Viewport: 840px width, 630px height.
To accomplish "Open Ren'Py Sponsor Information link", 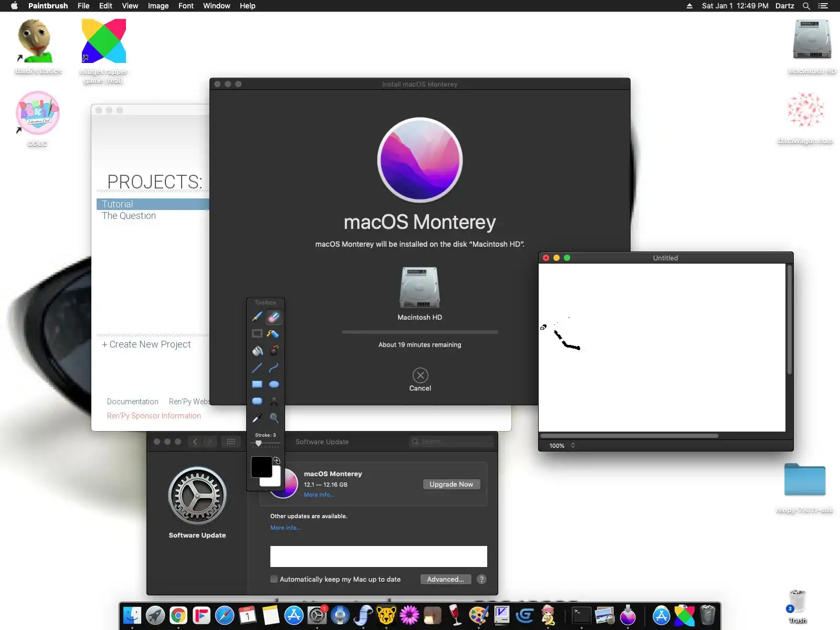I will 154,416.
